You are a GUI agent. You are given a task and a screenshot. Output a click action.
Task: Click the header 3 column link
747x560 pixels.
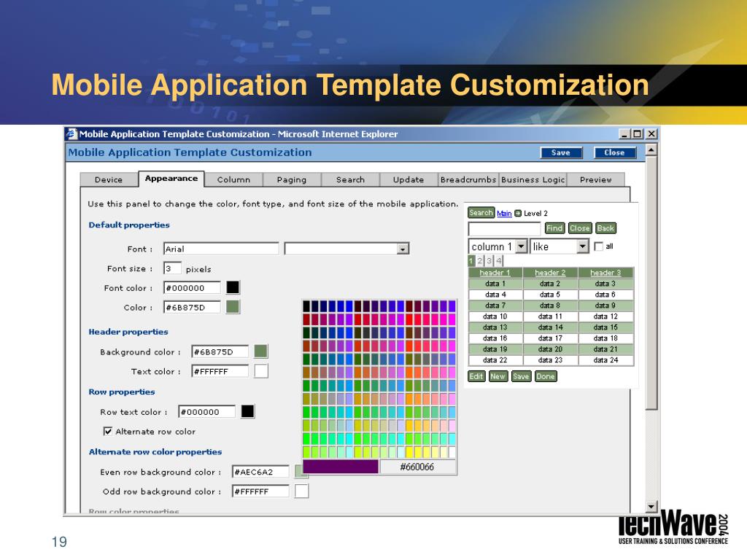point(605,273)
